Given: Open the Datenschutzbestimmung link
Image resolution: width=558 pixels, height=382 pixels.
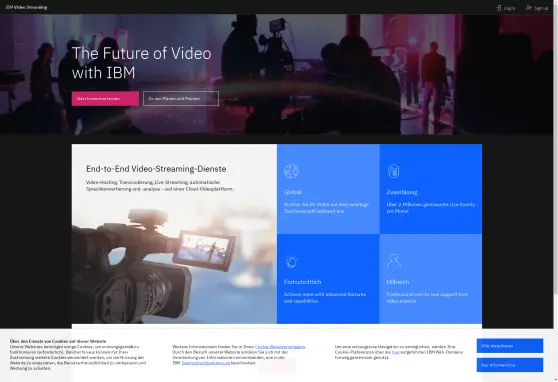Looking at the screenshot, I should [206, 363].
